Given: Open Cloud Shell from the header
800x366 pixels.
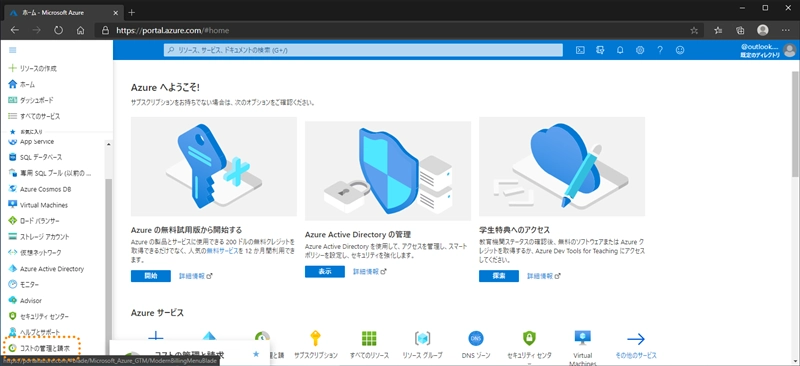Looking at the screenshot, I should [x=580, y=50].
